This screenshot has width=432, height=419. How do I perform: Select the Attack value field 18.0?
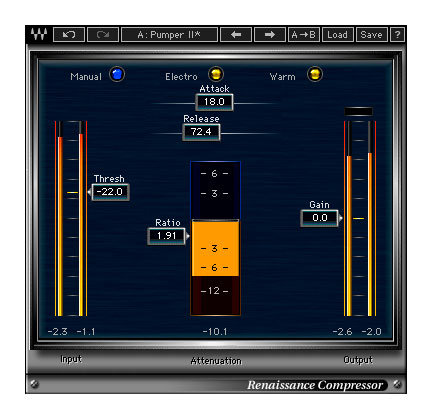214,102
